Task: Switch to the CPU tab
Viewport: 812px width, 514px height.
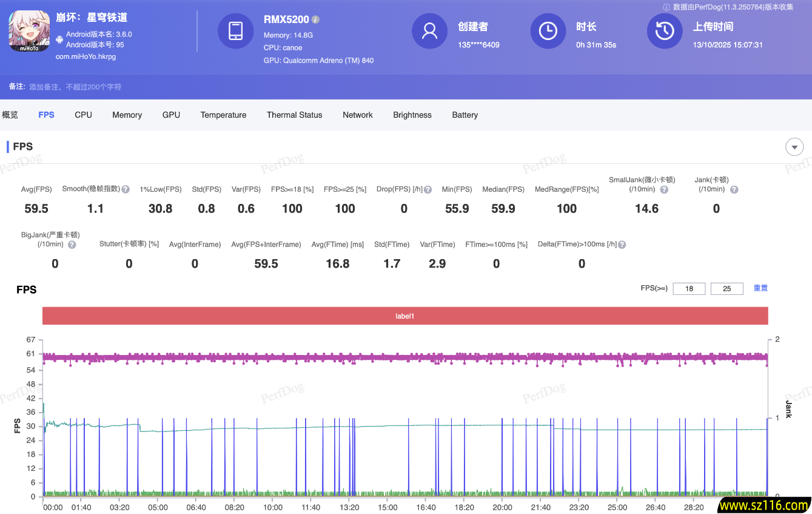Action: tap(83, 115)
